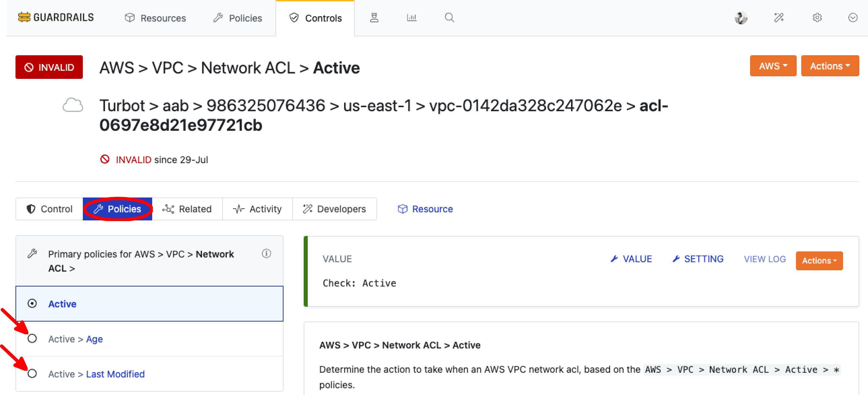Screen dimensions: 868x395
Task: Select the Active > Last Modified radio
Action: (x=32, y=374)
